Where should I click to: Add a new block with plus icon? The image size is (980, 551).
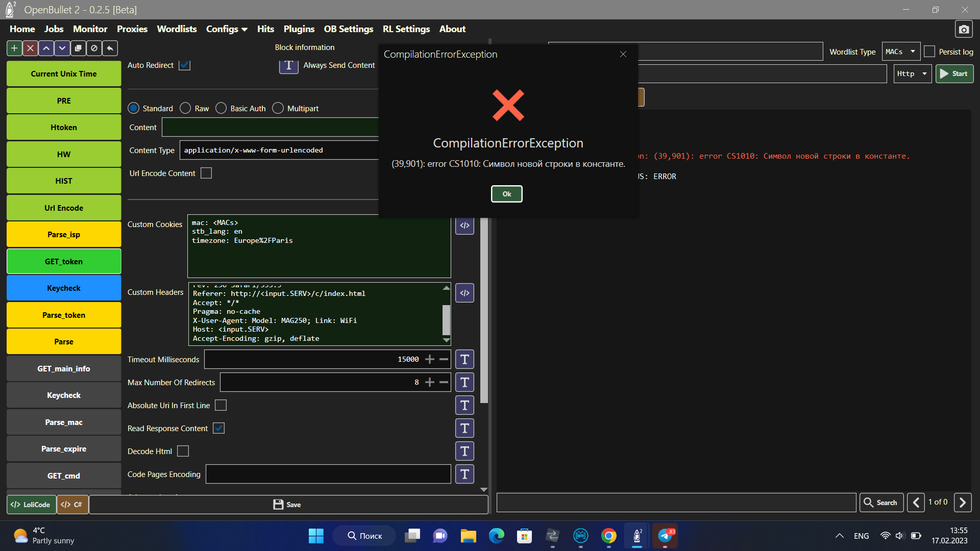(14, 48)
